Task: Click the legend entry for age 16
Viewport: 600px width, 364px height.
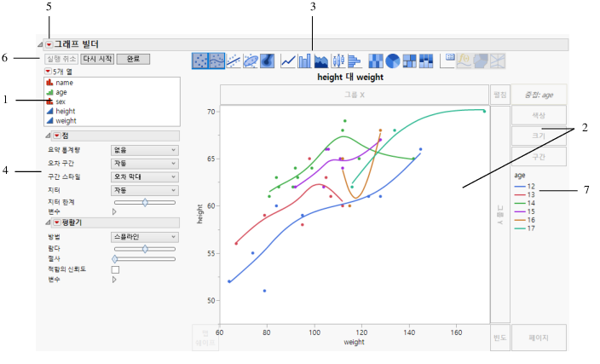Action: 525,220
